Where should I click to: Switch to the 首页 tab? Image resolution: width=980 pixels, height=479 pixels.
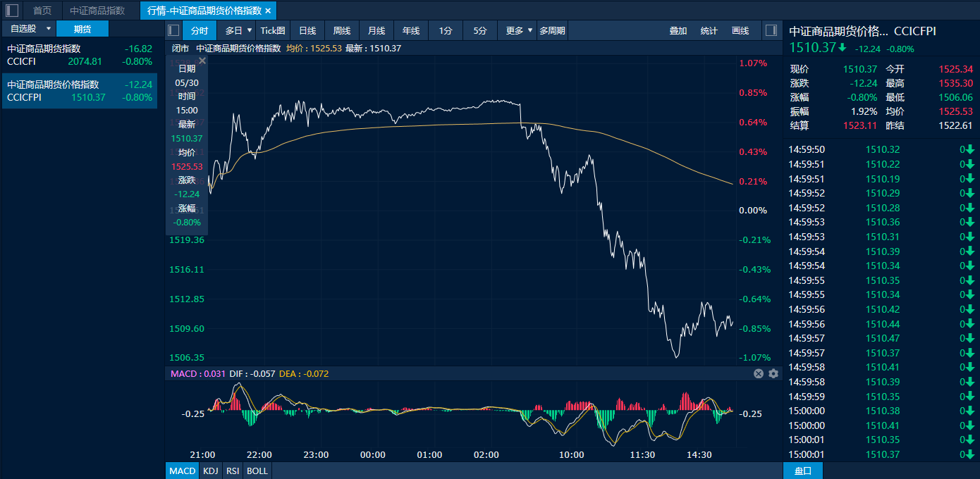click(42, 11)
